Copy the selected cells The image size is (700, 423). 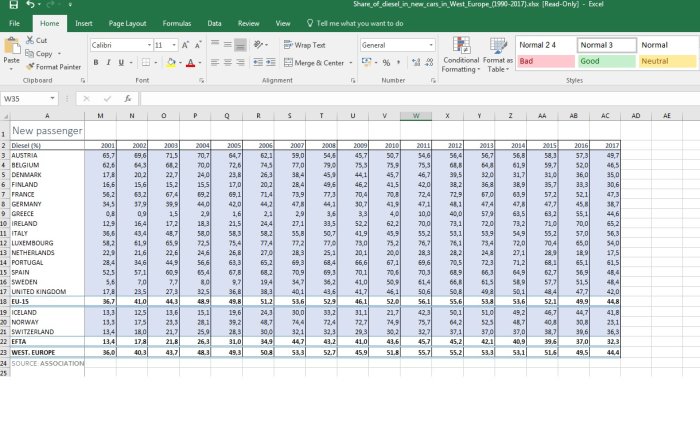(x=39, y=54)
